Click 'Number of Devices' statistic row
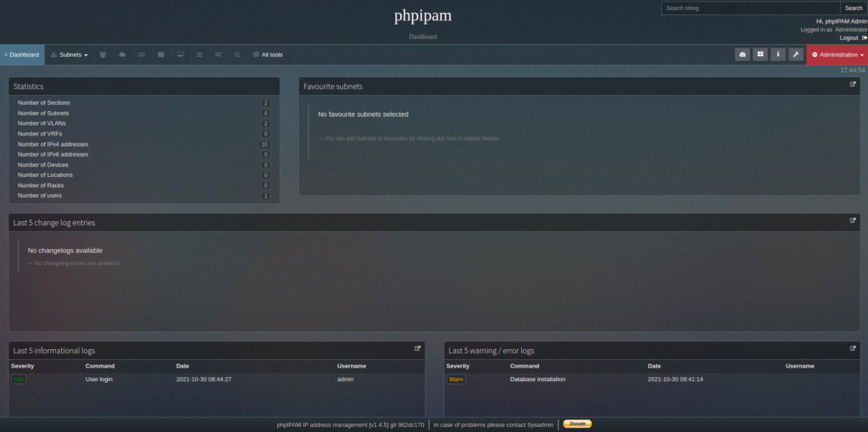The height and width of the screenshot is (432, 868). point(144,165)
